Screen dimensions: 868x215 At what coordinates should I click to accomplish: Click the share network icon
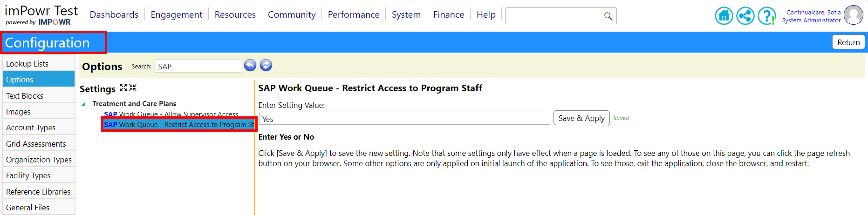(x=745, y=16)
